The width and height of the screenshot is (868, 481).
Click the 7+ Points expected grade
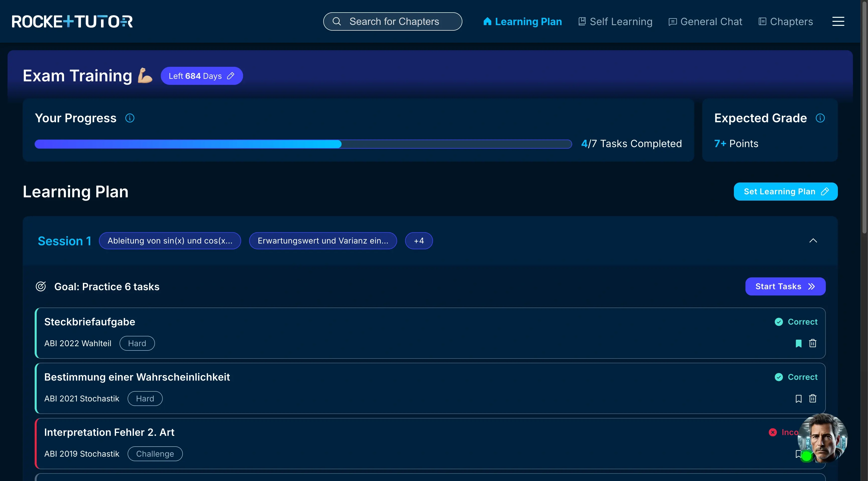click(736, 144)
